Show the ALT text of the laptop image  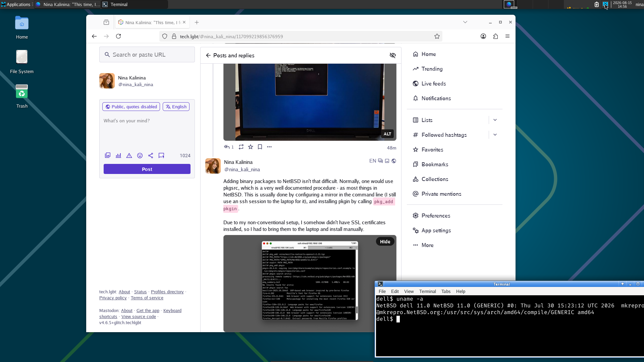pos(387,134)
